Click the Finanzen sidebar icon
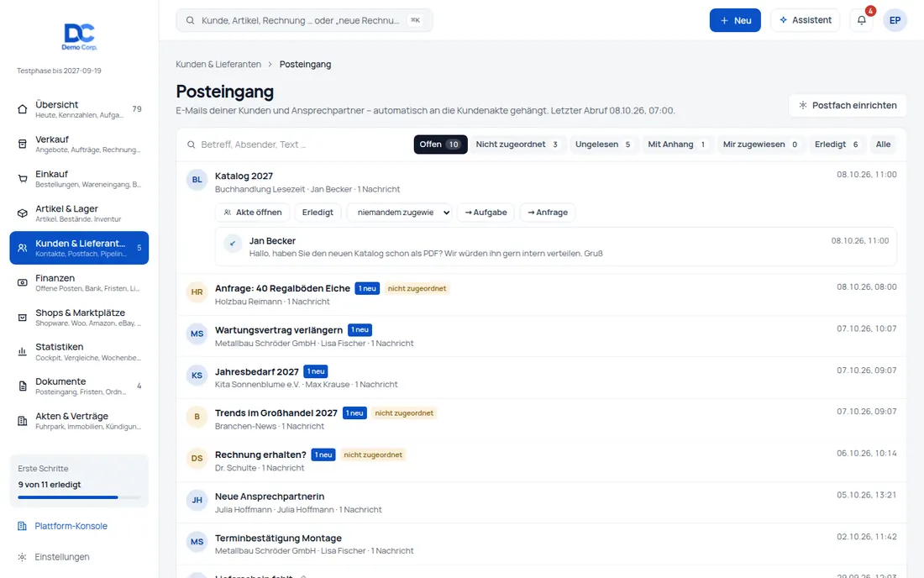 (x=23, y=283)
